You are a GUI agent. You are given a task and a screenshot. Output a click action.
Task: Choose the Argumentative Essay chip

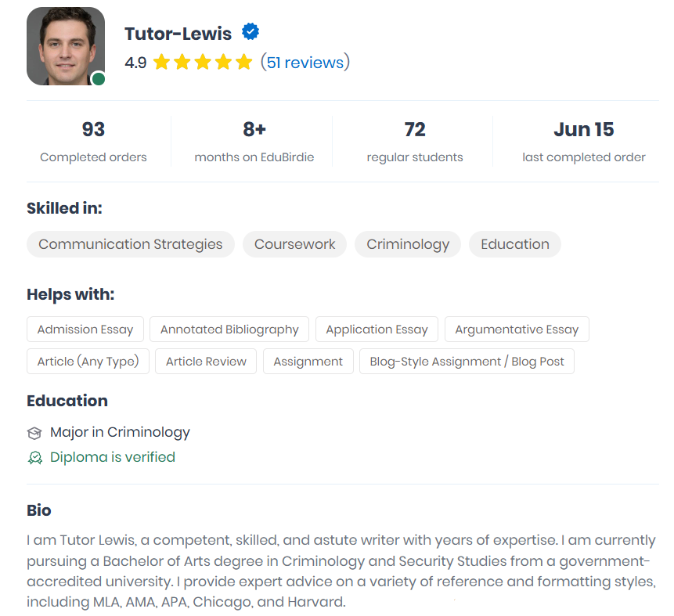517,330
